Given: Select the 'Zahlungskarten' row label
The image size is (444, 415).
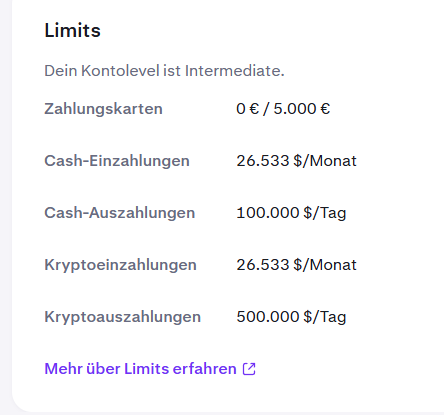Looking at the screenshot, I should 103,109.
